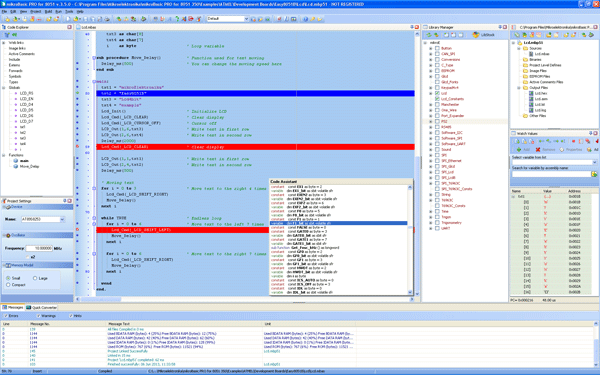Viewport: 600px width, 375px height.
Task: Toggle the Warnings filter checkbox
Action: pyautogui.click(x=38, y=316)
